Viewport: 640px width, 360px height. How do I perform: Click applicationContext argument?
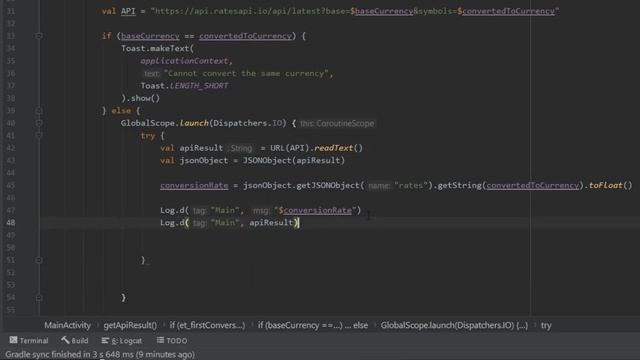tap(184, 61)
